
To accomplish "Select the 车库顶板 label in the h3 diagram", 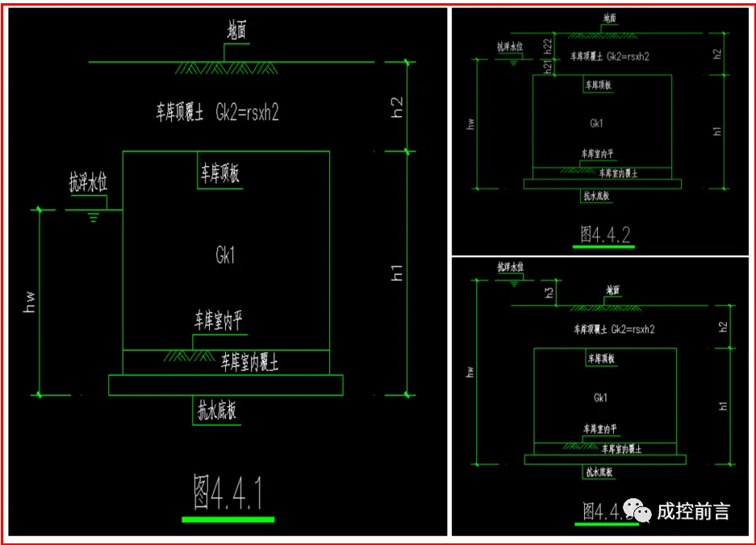I will point(601,359).
